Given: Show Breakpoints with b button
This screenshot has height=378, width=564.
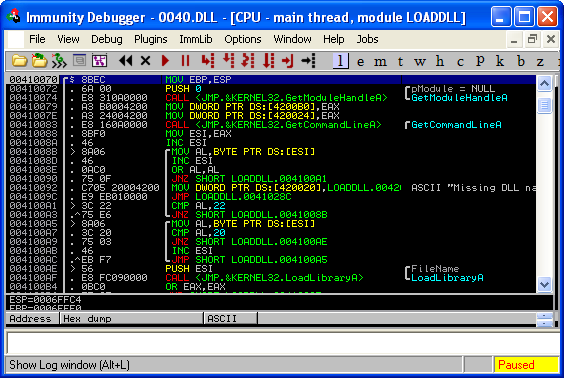Looking at the screenshot, I should tap(520, 61).
